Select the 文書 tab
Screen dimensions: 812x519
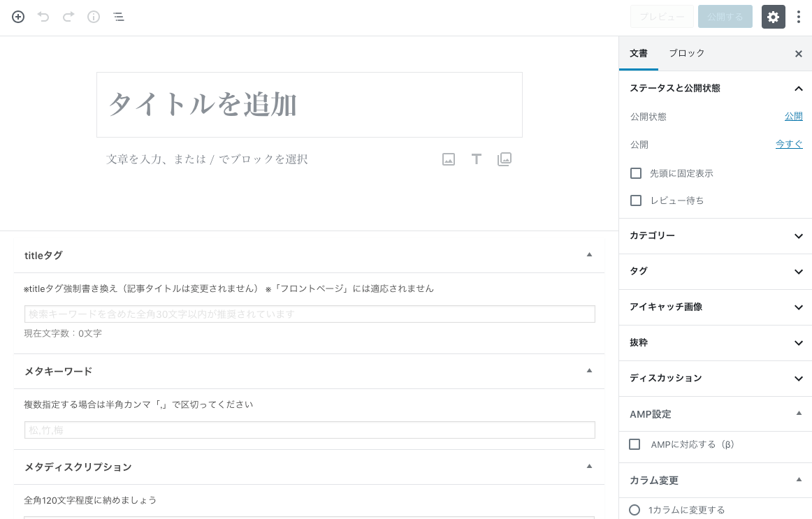click(x=638, y=53)
